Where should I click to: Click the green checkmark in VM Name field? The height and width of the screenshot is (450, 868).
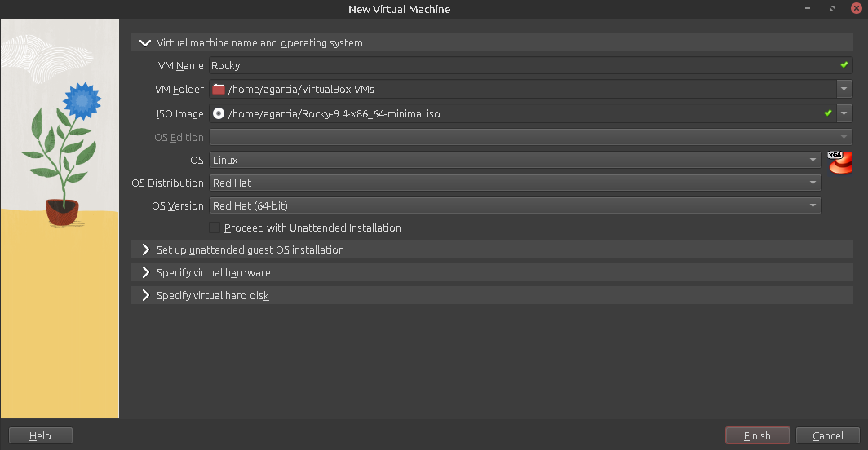click(x=844, y=64)
